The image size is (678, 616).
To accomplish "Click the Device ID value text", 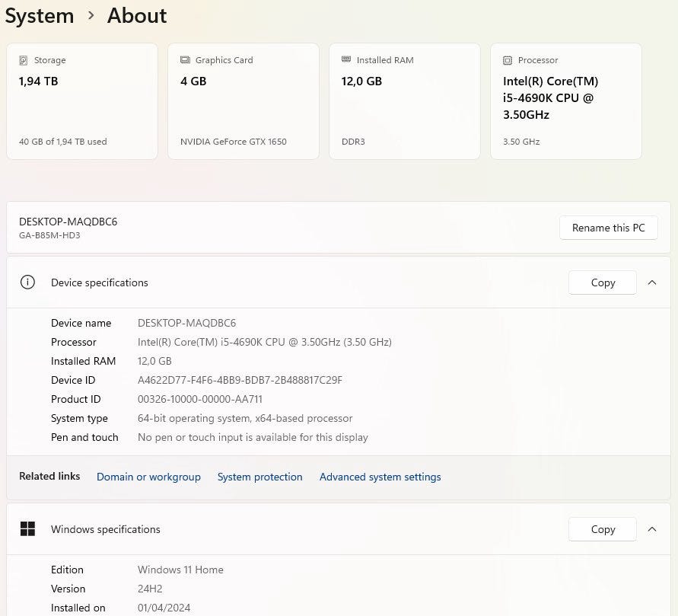I will 240,380.
